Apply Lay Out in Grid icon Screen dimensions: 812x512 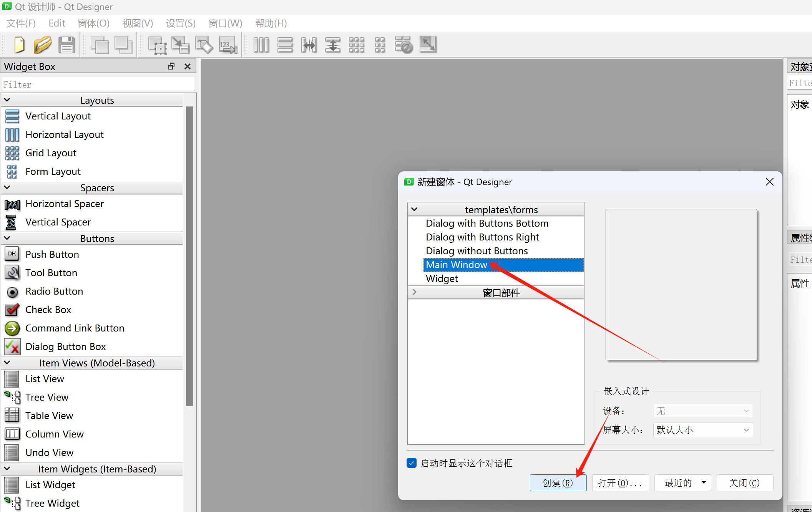356,45
